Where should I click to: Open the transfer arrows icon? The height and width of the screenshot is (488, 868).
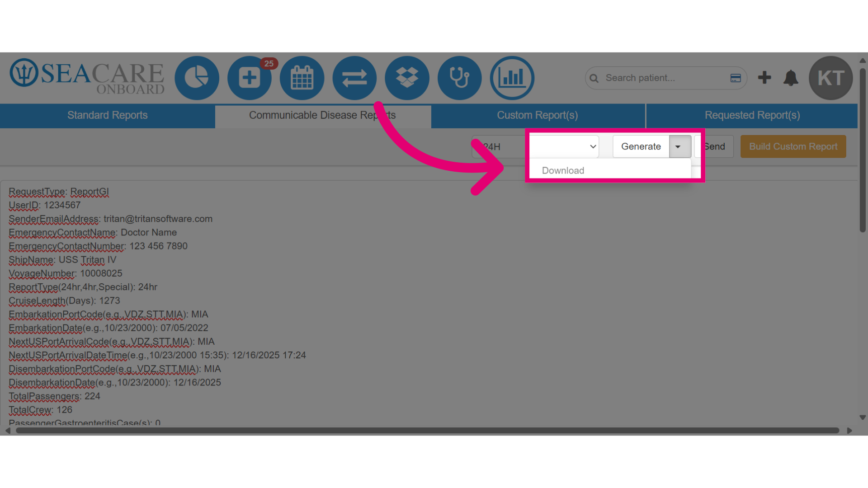pos(354,78)
